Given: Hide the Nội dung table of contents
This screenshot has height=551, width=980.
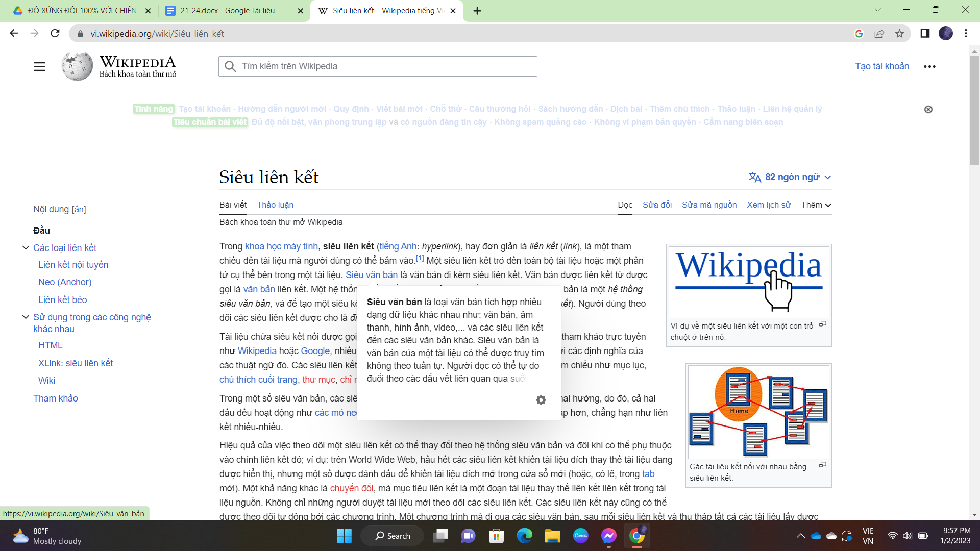Looking at the screenshot, I should click(79, 209).
